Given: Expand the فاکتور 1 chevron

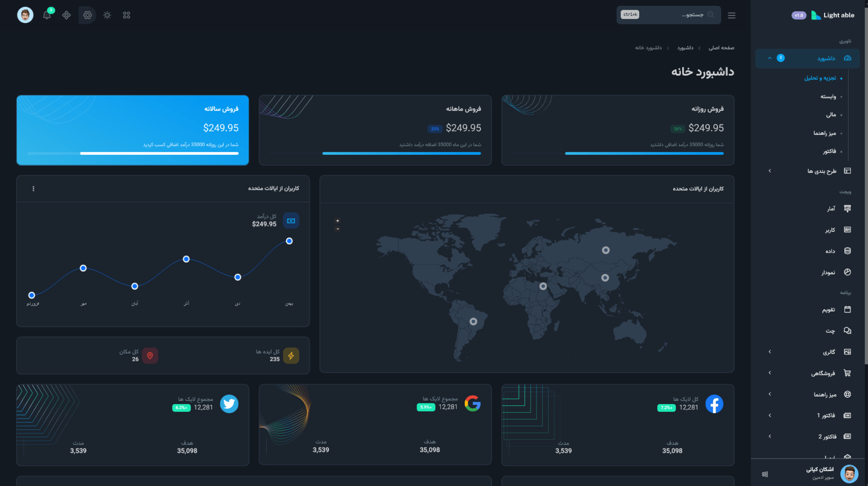Looking at the screenshot, I should pyautogui.click(x=770, y=415).
